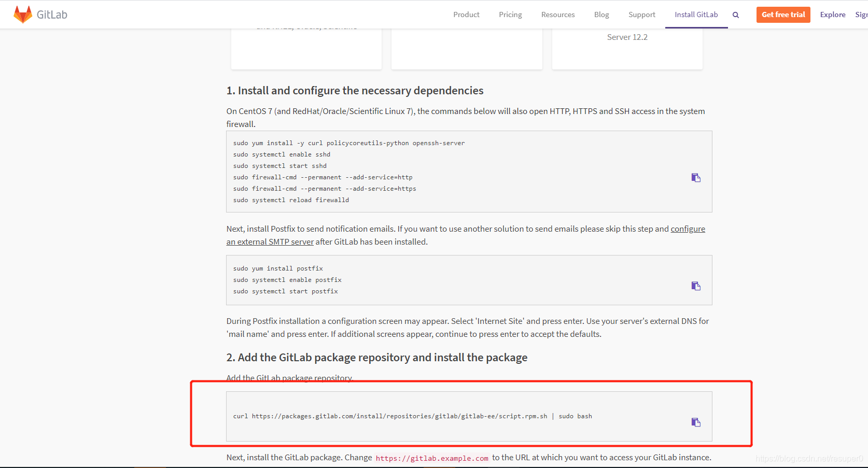
Task: Click the GitLab fox logo
Action: click(23, 15)
